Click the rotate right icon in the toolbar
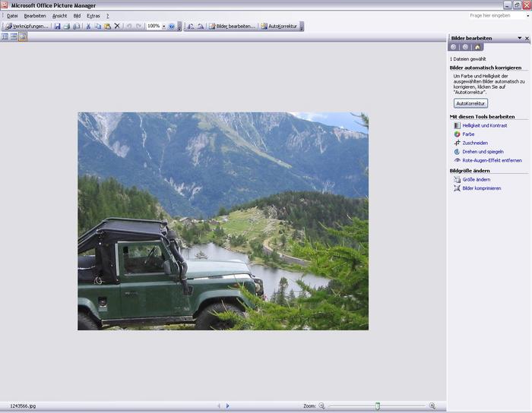 point(201,26)
